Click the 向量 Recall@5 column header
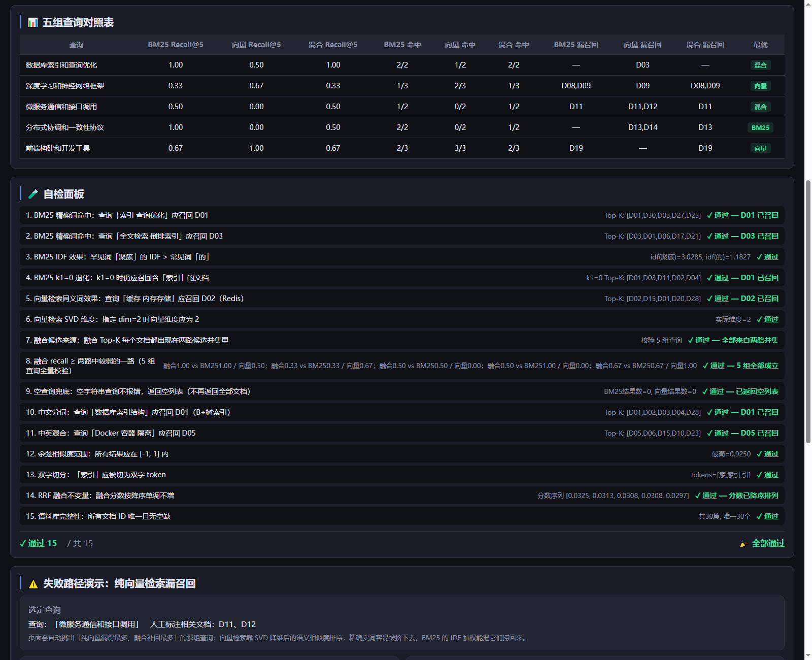812x660 pixels. click(x=256, y=45)
